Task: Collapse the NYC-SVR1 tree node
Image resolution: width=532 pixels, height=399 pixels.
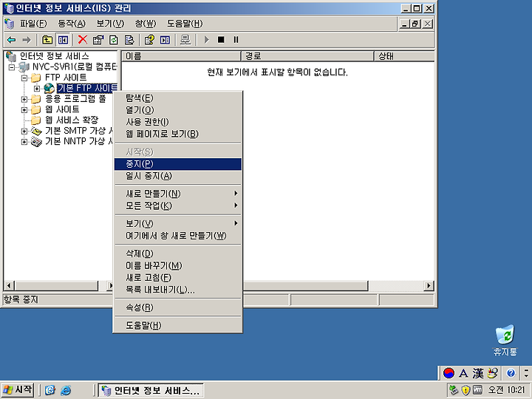Action: pos(12,67)
